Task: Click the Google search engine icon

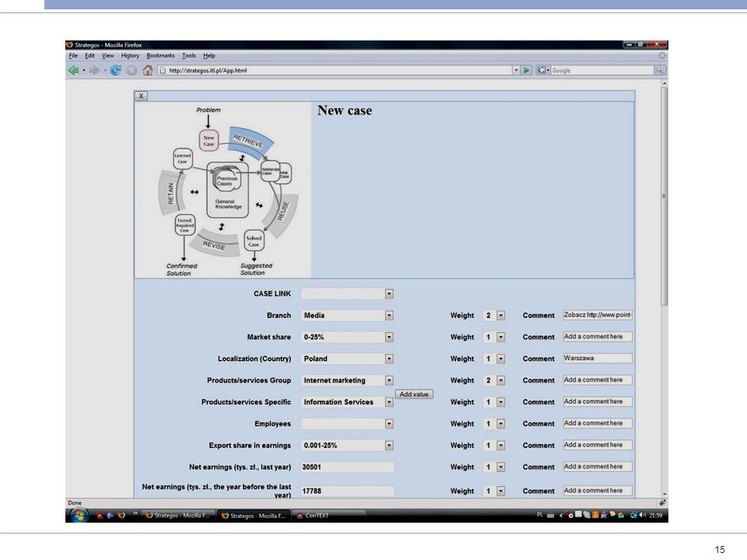Action: 542,71
